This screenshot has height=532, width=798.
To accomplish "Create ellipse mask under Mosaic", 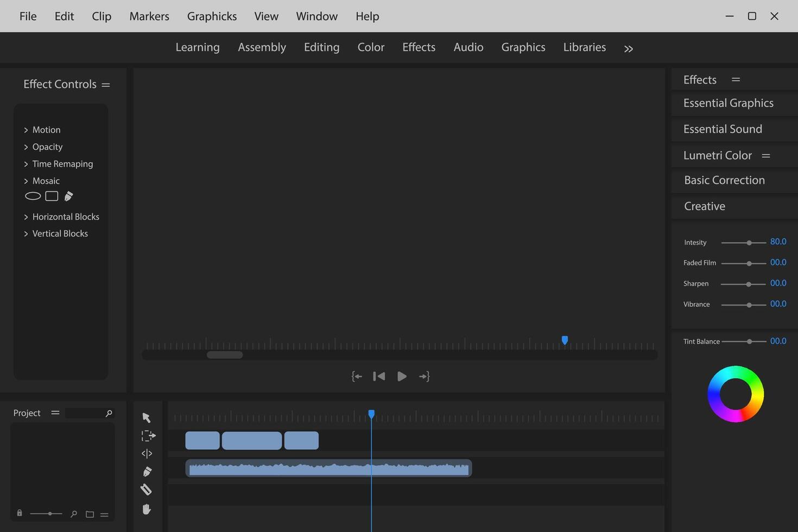I will [x=33, y=196].
